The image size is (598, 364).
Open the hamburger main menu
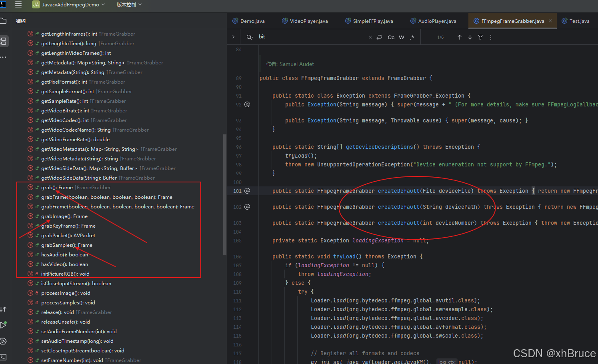18,5
